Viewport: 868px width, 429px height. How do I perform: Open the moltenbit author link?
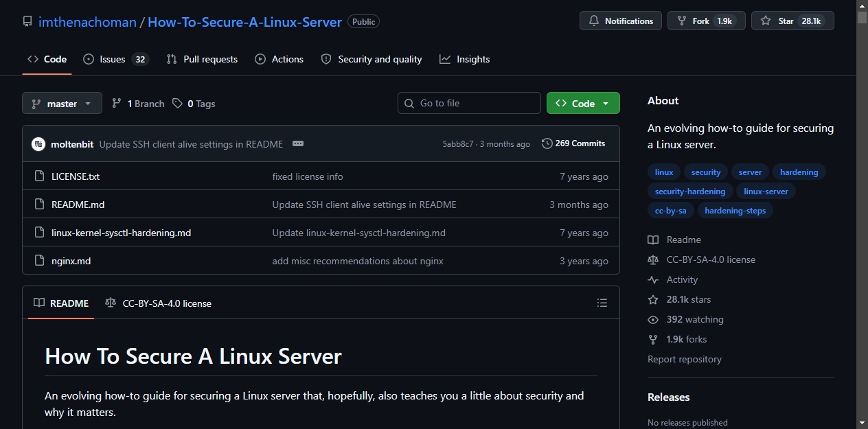[x=72, y=144]
